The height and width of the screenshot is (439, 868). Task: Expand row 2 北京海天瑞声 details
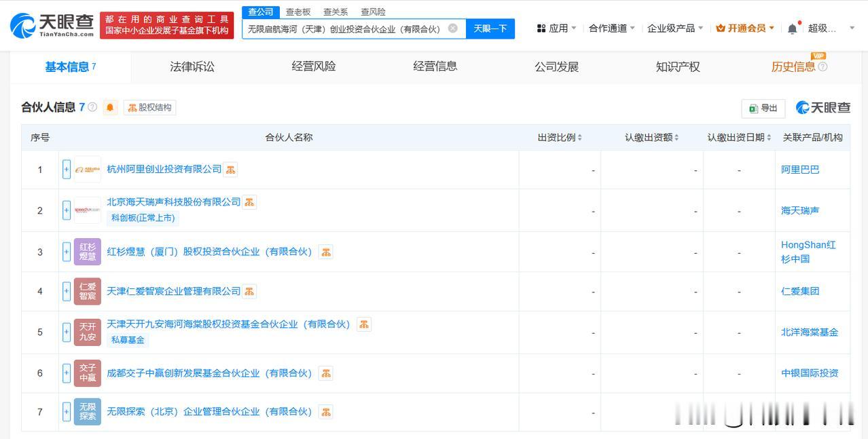point(67,210)
